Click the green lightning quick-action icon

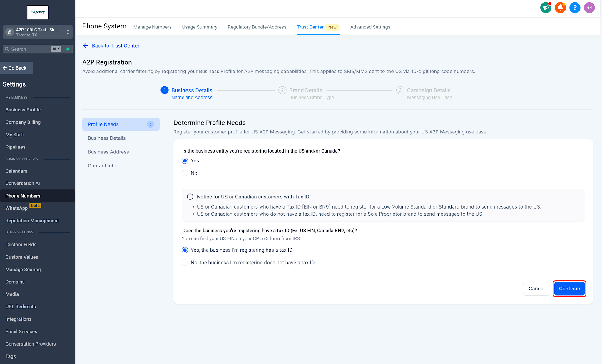(68, 49)
